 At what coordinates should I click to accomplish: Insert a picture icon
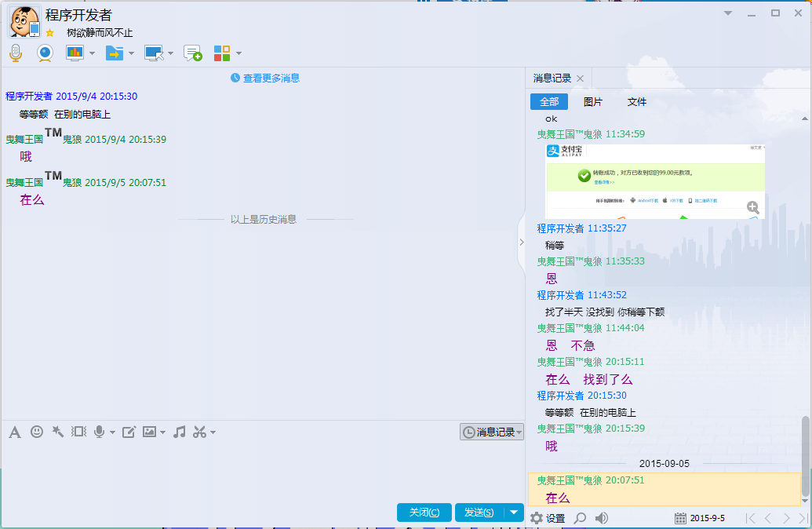click(149, 432)
